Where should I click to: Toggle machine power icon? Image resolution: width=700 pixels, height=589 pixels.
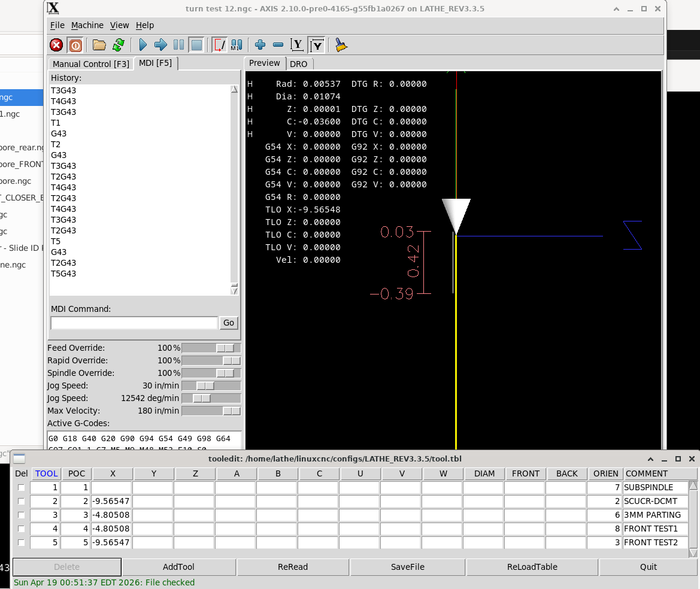(x=75, y=45)
